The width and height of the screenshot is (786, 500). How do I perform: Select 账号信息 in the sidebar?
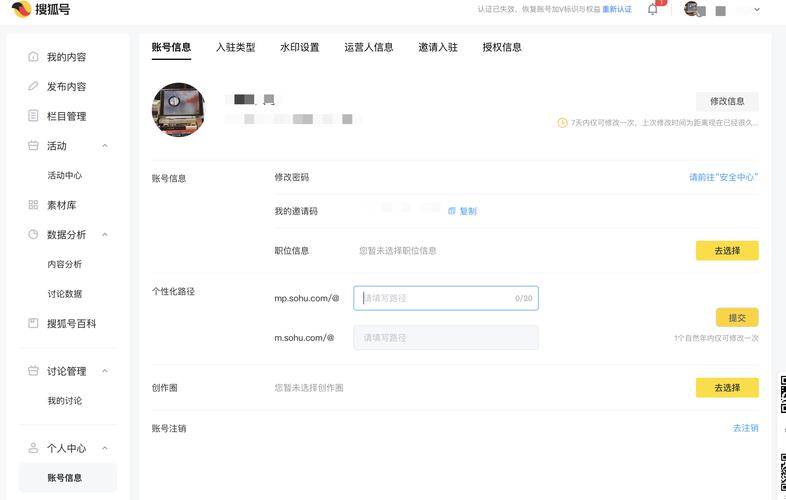(x=67, y=477)
